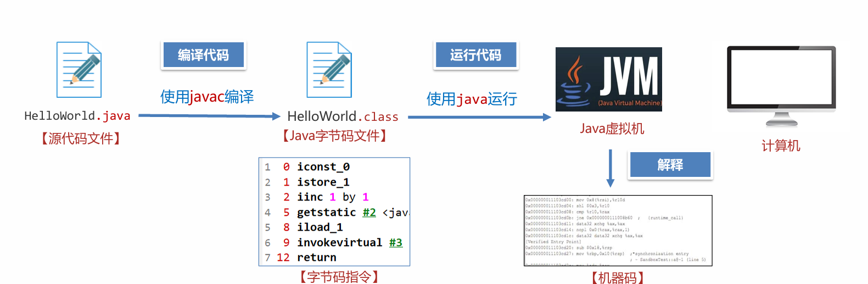Open the #3 reference link in invokevirtual
The width and height of the screenshot is (868, 284).
click(x=395, y=243)
